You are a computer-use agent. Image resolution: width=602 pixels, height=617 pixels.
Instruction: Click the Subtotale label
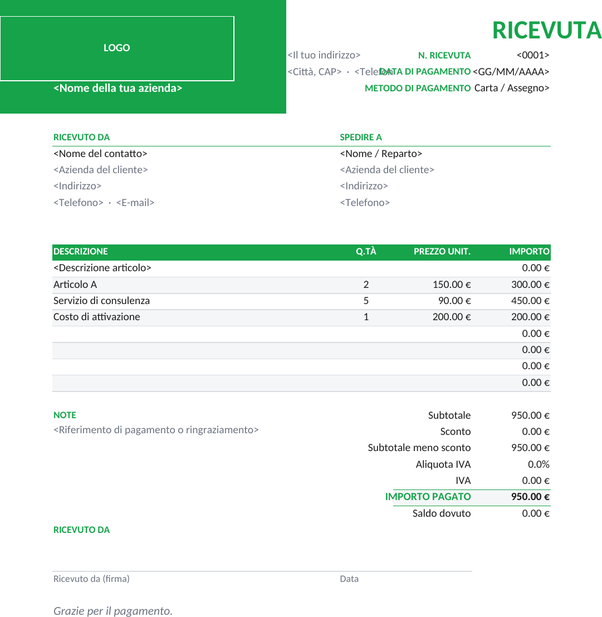pos(449,415)
